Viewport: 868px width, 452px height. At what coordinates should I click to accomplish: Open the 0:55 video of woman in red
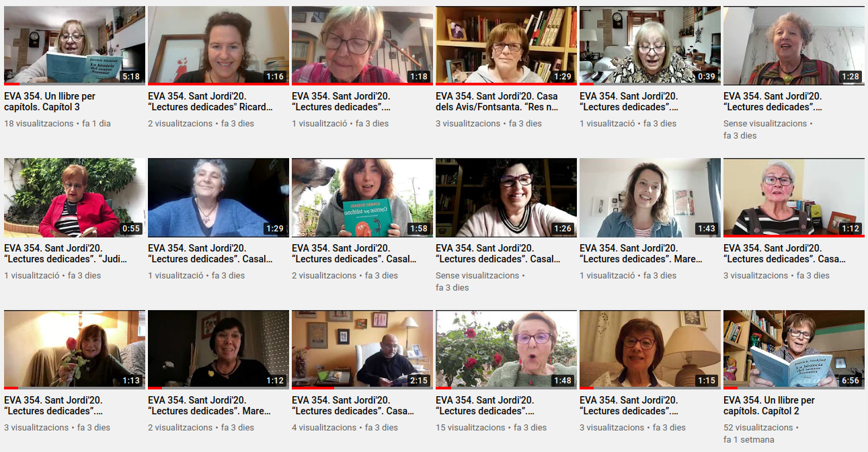75,197
